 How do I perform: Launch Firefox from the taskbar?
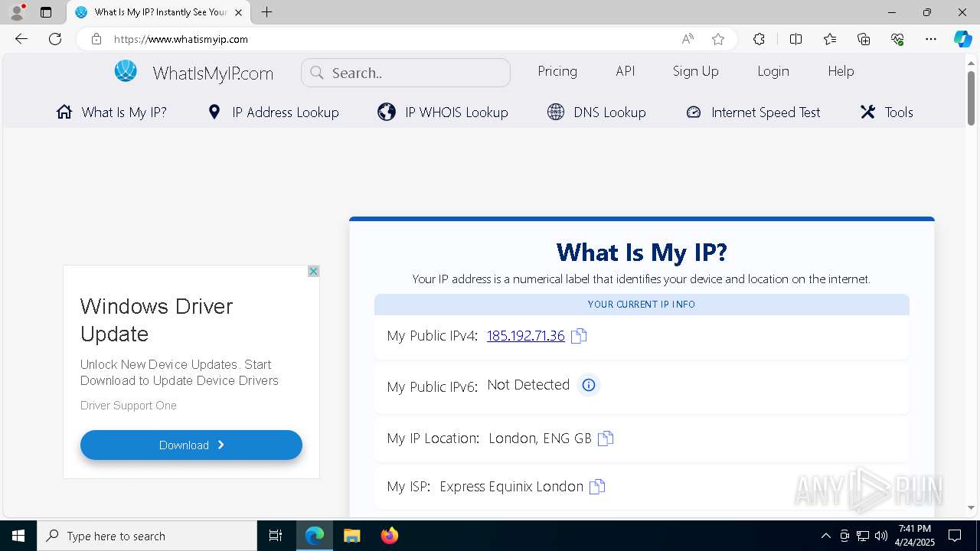click(390, 536)
